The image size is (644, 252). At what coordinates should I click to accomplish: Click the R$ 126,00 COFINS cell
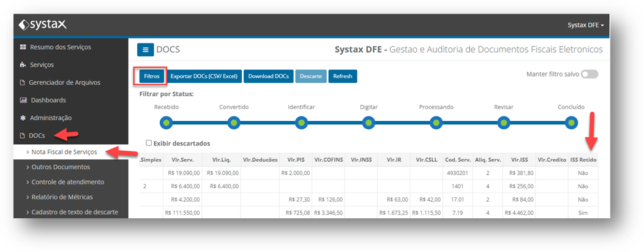pos(328,200)
